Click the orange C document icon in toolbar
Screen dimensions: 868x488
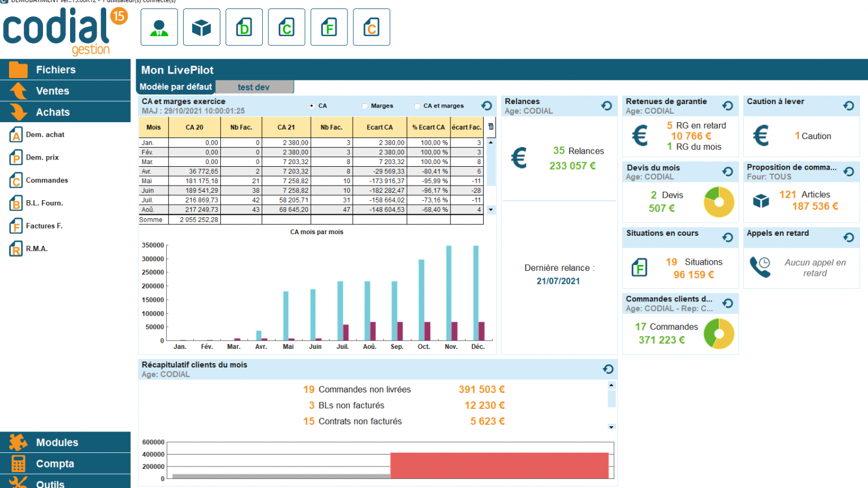pos(371,27)
